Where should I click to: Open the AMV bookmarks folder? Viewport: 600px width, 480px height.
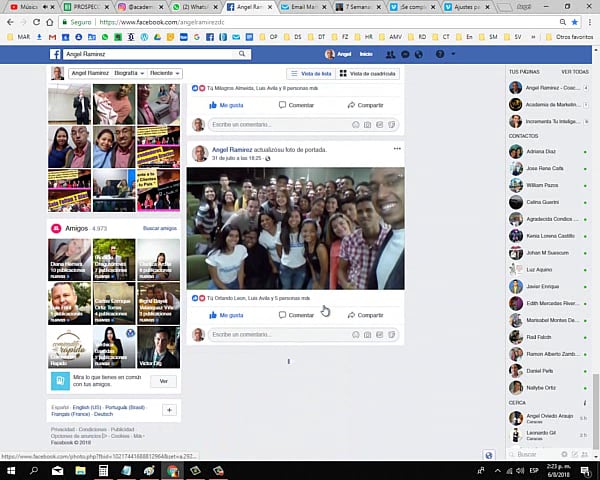click(391, 37)
